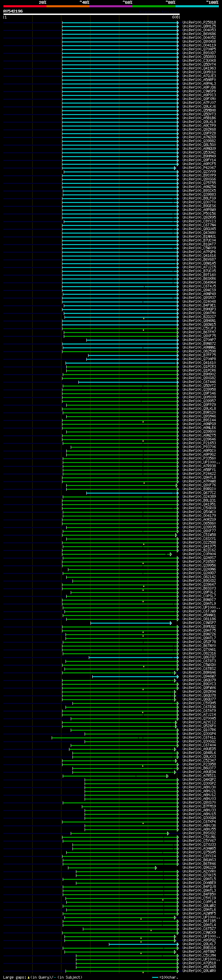Viewport: 222px width, 980px height.
Task: Select hit label UniRef100_B9RS20
Action: 199,412
